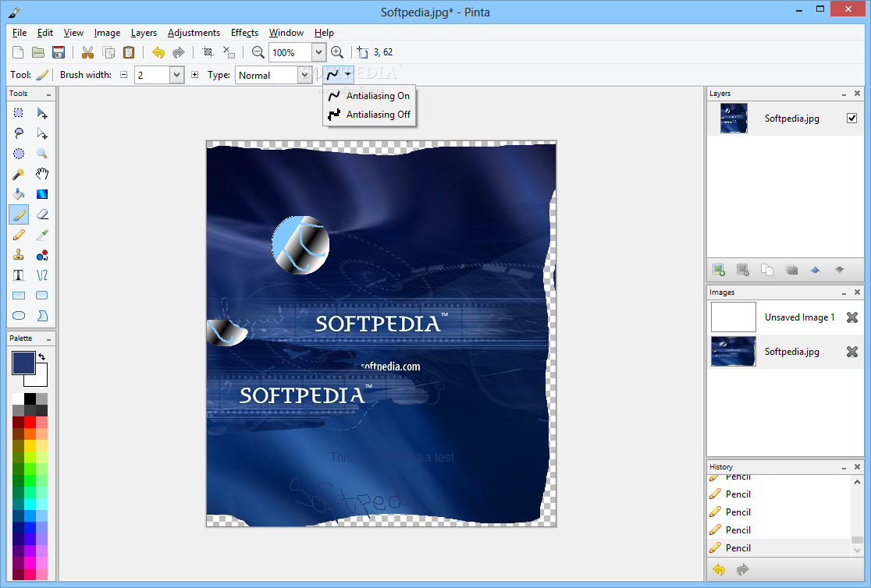
Task: Select the Ellipse Select tool
Action: [x=18, y=154]
